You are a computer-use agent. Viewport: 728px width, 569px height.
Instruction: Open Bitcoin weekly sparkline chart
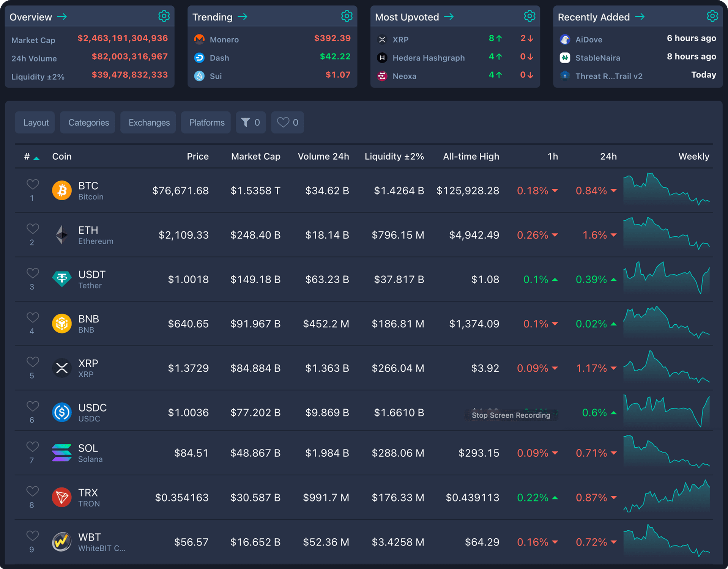tap(666, 189)
